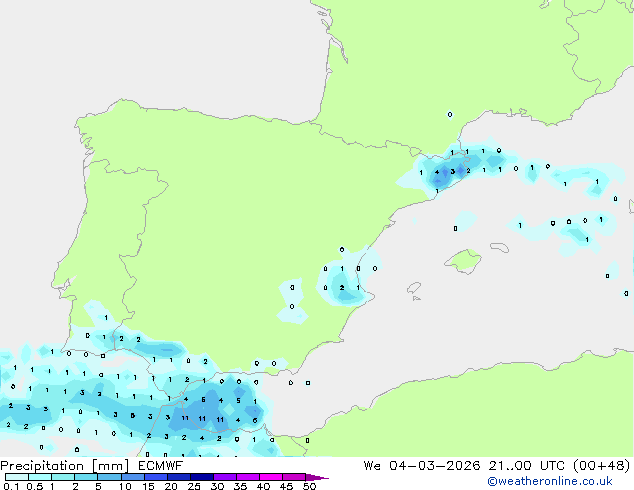Viewport: 634px width, 490px height.
Task: Click the "30" legend scale label
Action: tap(217, 486)
